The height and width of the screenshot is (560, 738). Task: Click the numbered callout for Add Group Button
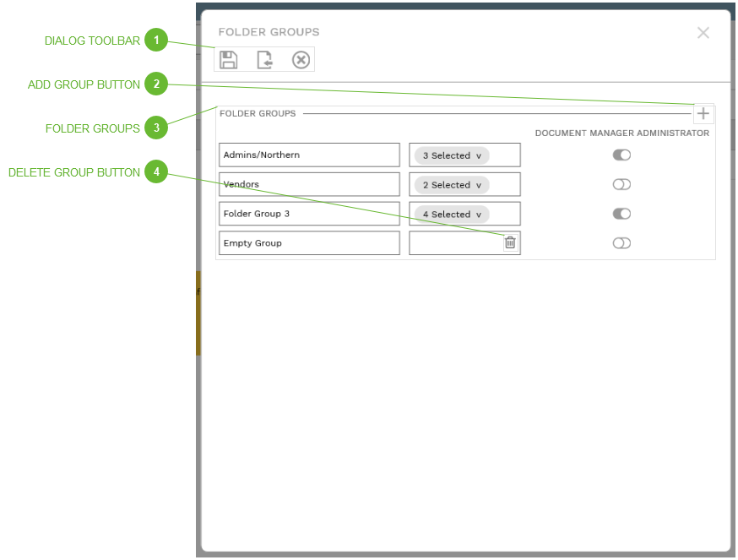[156, 84]
